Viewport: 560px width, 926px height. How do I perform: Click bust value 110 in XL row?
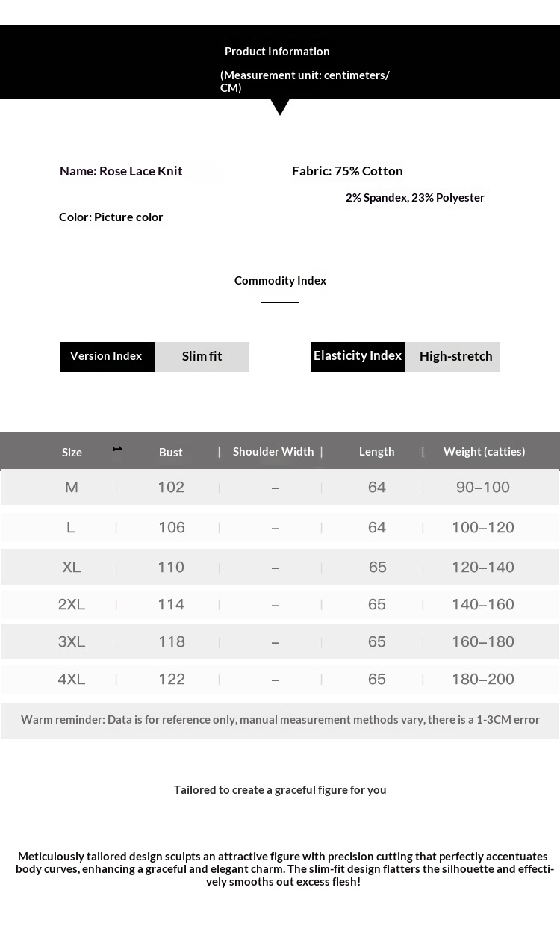pyautogui.click(x=171, y=567)
